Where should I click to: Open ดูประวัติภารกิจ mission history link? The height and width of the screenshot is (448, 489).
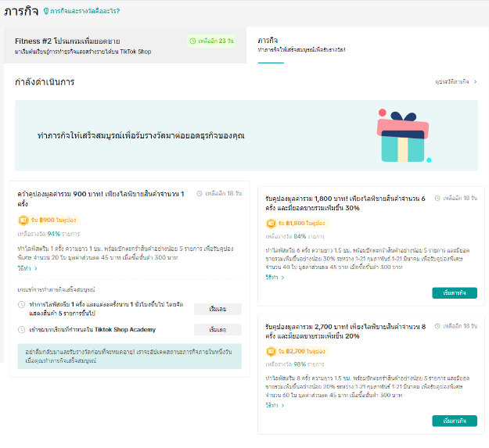point(452,81)
